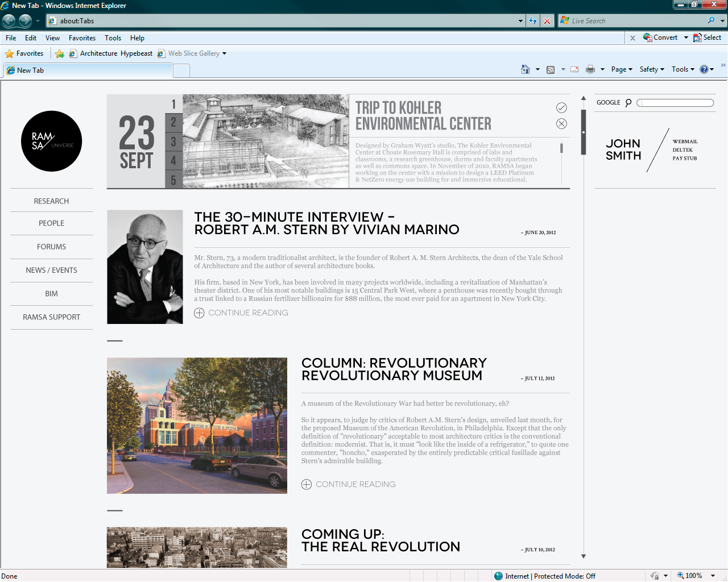Click plus icon of Stern interview Continue Reading
Viewport: 728px width, 582px height.
(x=199, y=313)
